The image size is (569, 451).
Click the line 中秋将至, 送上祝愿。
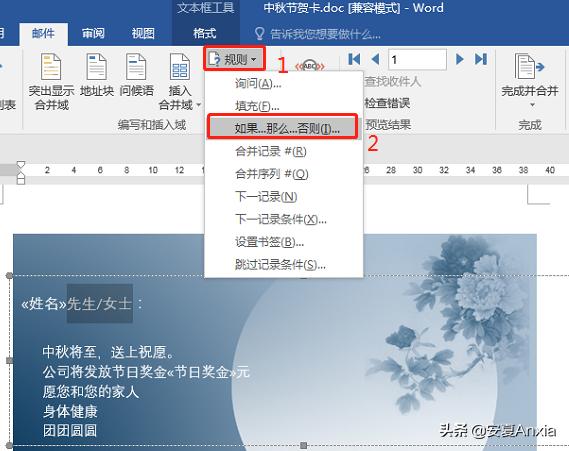[109, 352]
